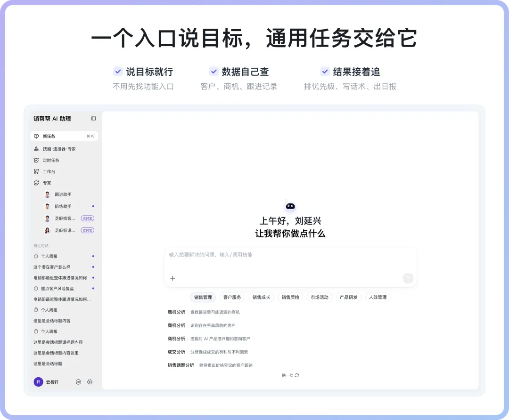Toggle the 说目标就行 checkmark
The height and width of the screenshot is (420, 509).
pyautogui.click(x=118, y=71)
